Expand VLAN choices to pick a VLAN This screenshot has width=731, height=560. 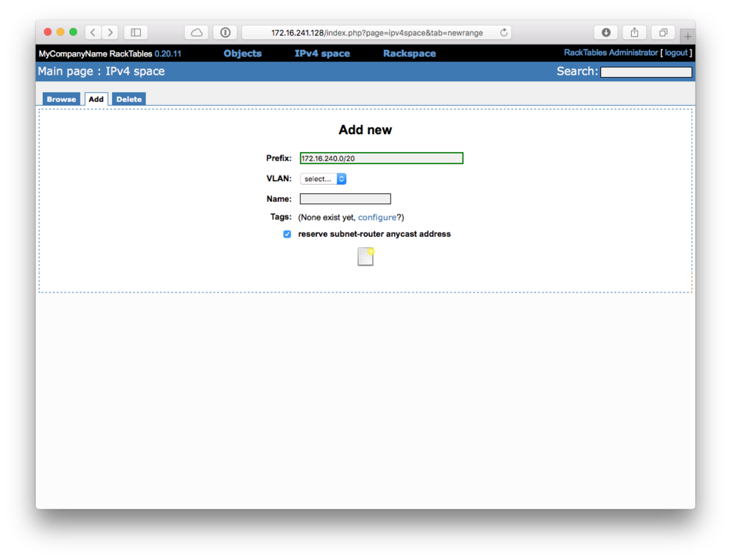point(322,178)
